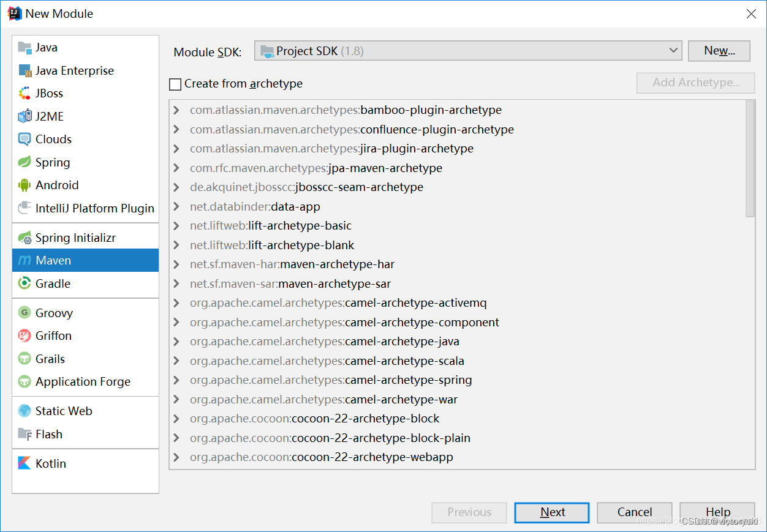This screenshot has height=532, width=767.
Task: Click the Grails icon
Action: 25,359
